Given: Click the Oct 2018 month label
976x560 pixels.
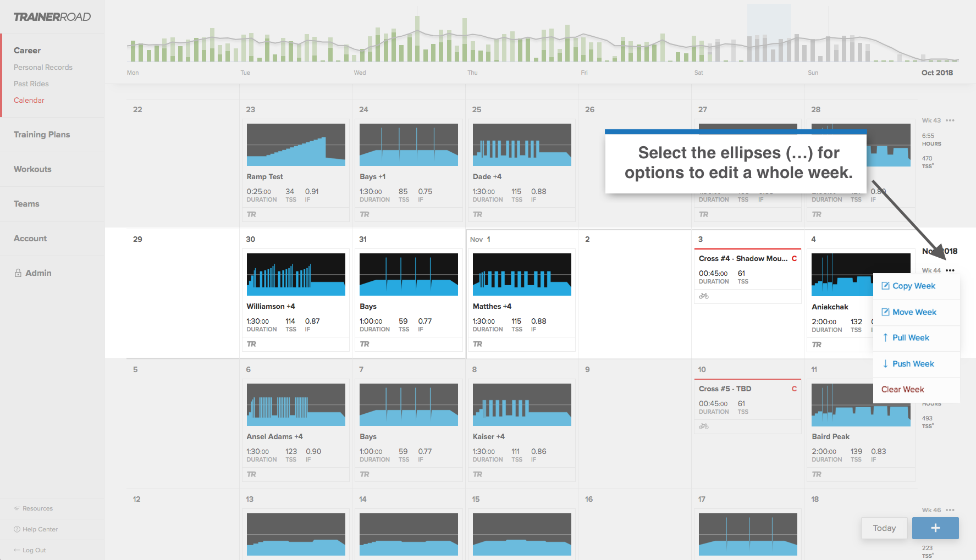Looking at the screenshot, I should [x=937, y=73].
